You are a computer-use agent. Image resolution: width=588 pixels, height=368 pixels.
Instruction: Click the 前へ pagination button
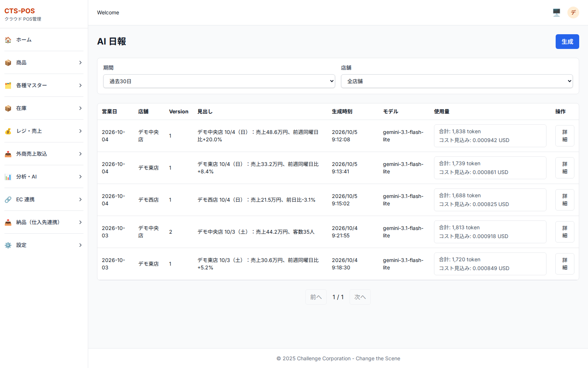316,297
